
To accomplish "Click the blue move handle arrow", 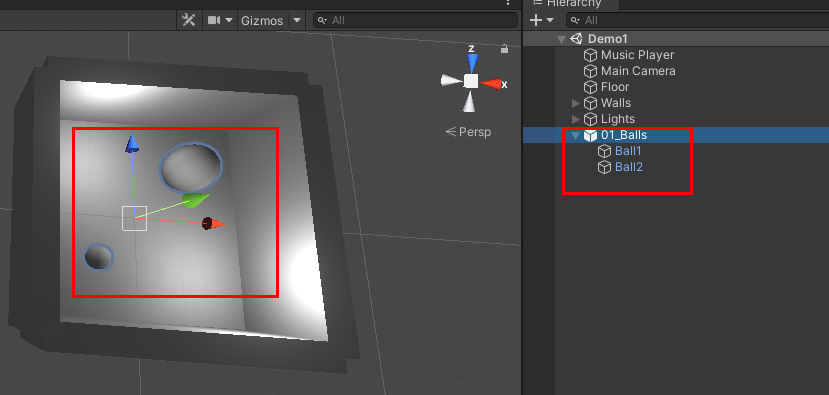I will pyautogui.click(x=132, y=144).
